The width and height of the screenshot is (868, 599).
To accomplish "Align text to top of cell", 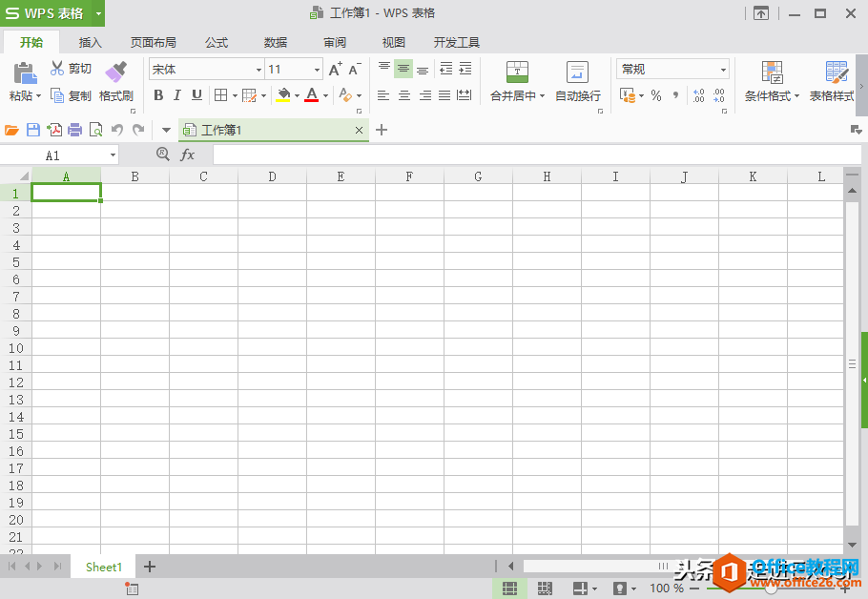I will coord(384,69).
